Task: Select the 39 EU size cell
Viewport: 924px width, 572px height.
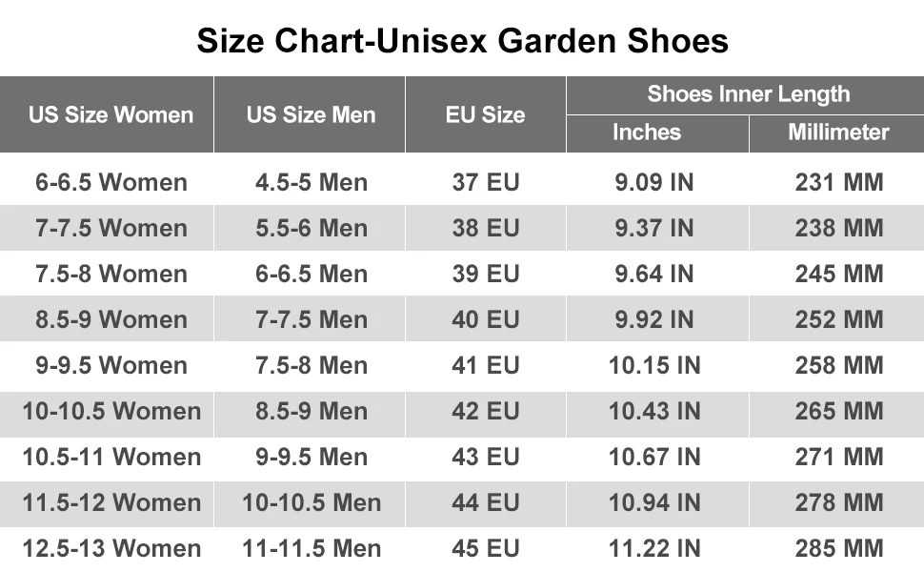Action: [486, 274]
